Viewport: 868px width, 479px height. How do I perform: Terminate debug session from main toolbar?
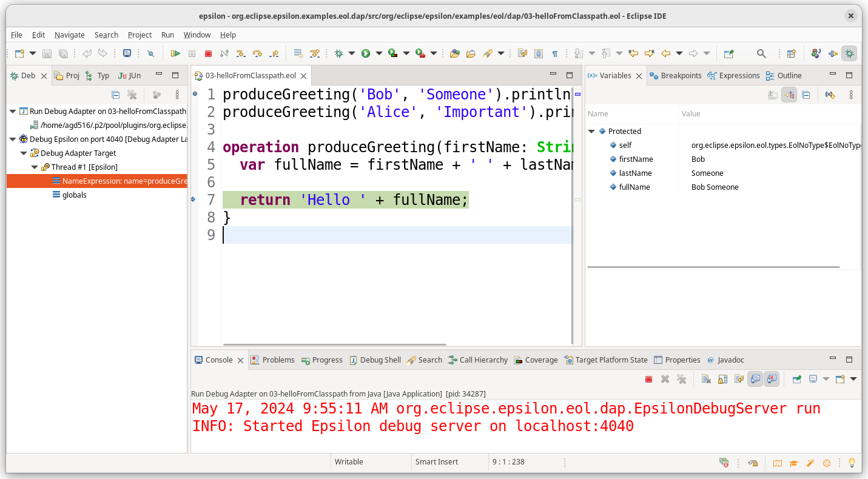208,53
